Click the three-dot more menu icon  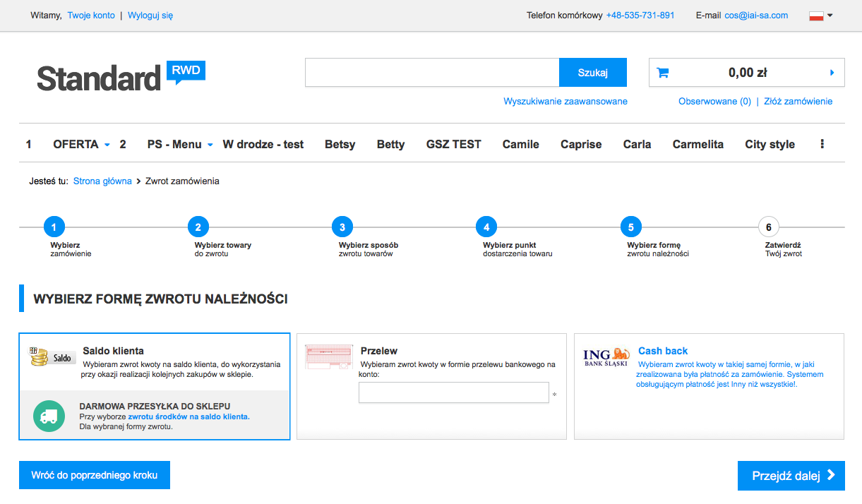tap(822, 144)
